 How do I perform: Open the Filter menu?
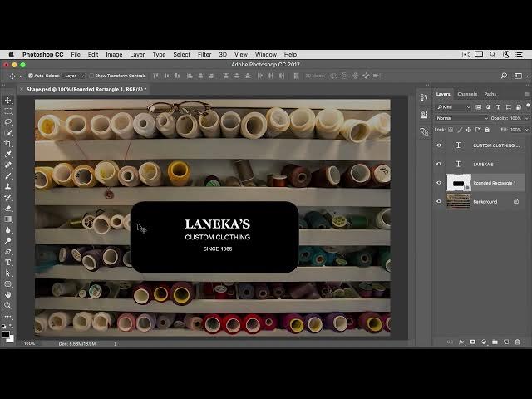click(204, 54)
